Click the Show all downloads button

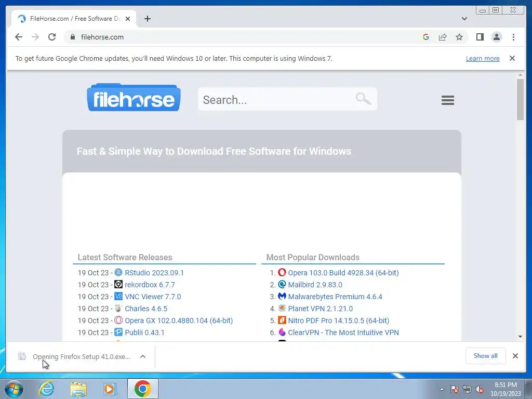(485, 355)
